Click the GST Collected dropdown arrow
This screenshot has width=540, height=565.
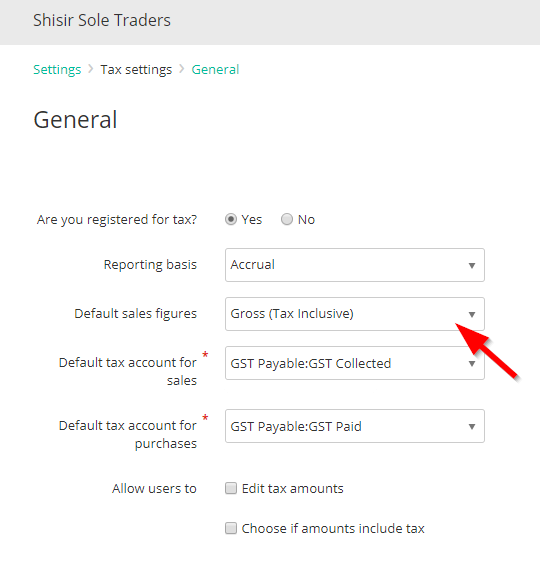point(472,364)
